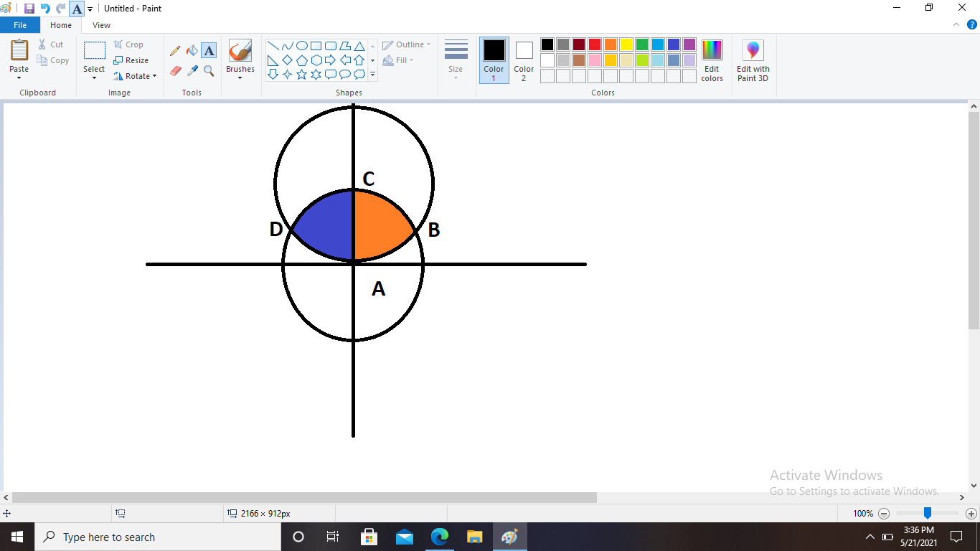Click the Save icon in title bar

coord(29,9)
